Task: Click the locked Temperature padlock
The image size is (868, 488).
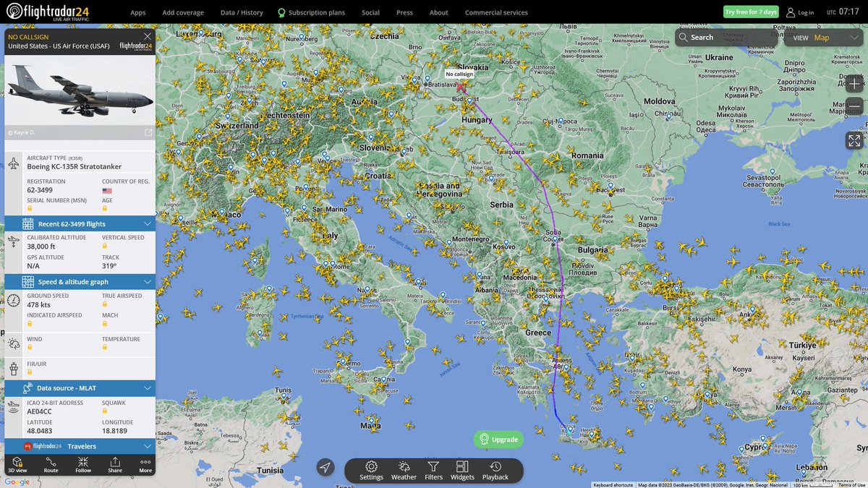Action: [x=105, y=347]
